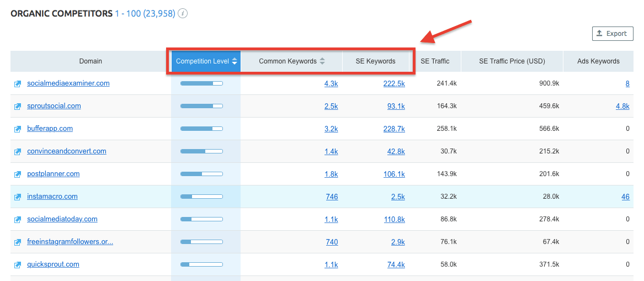Image resolution: width=644 pixels, height=281 pixels.
Task: Open bufferapp.com domain link
Action: (50, 129)
